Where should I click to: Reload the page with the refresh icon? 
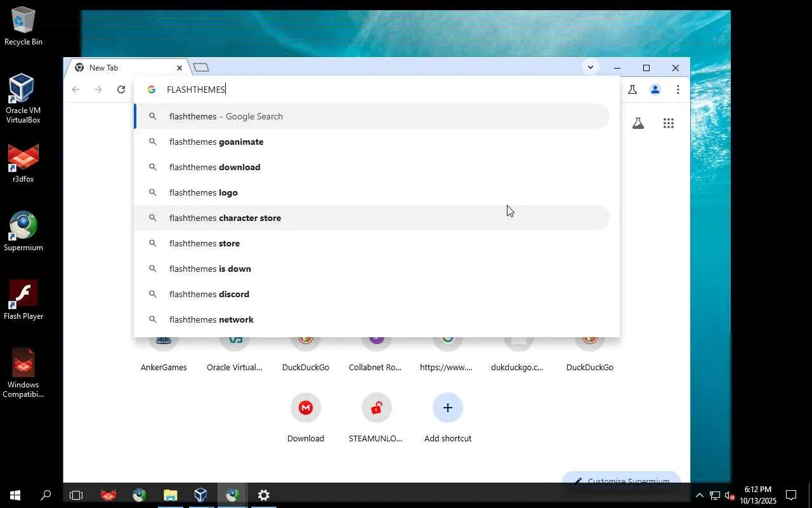(121, 90)
